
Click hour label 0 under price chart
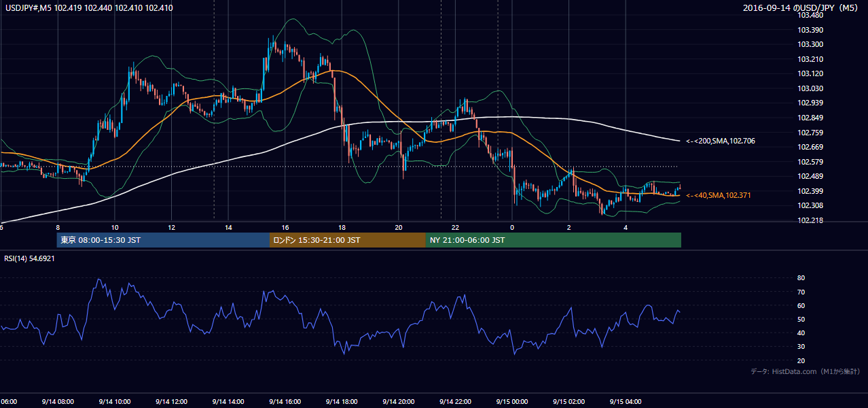(x=512, y=227)
